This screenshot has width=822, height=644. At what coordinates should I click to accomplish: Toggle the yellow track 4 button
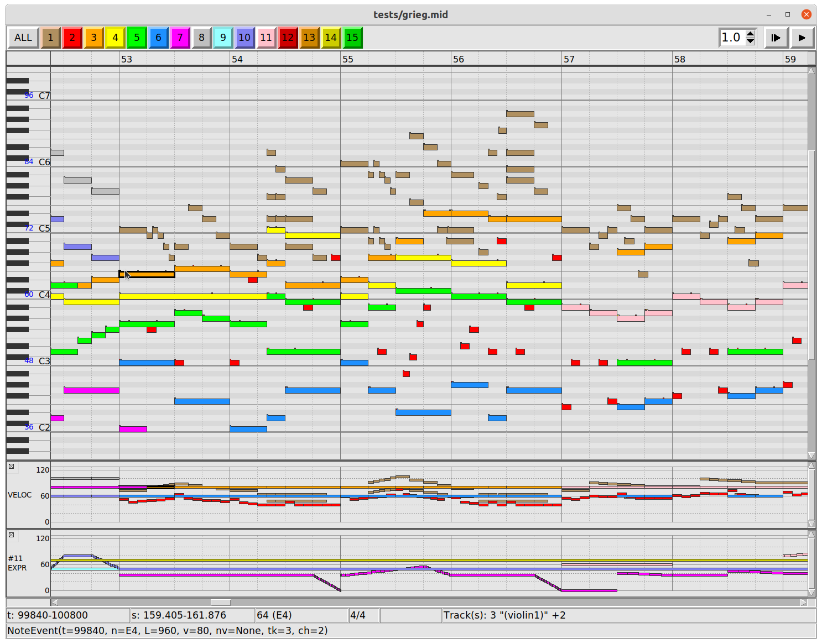(115, 38)
